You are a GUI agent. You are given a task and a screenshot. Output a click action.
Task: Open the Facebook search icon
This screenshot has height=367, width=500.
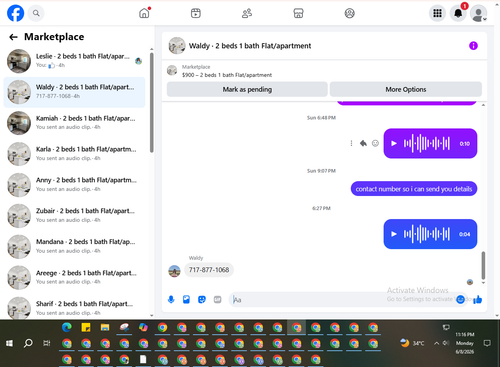click(36, 13)
